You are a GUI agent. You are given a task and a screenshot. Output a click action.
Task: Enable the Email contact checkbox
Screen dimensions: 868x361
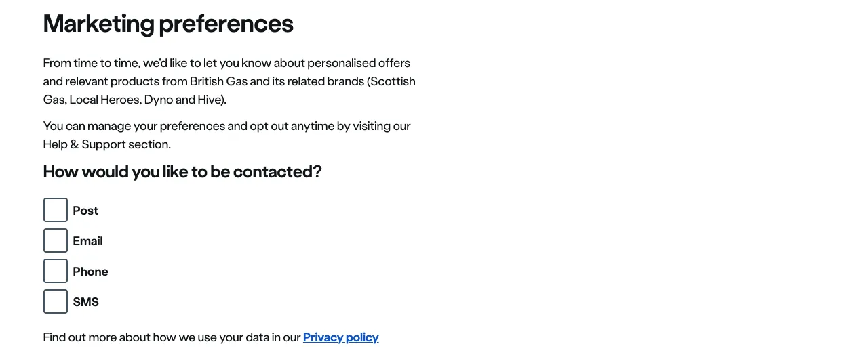pyautogui.click(x=56, y=240)
